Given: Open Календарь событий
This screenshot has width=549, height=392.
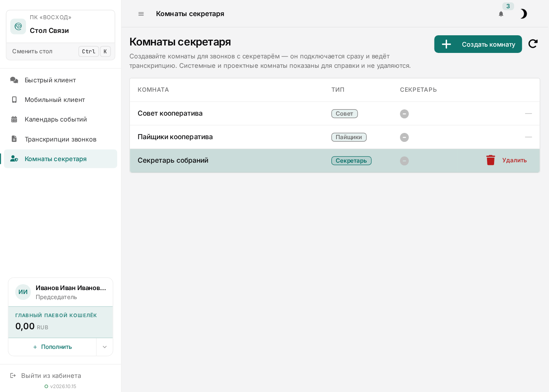Looking at the screenshot, I should 60,119.
